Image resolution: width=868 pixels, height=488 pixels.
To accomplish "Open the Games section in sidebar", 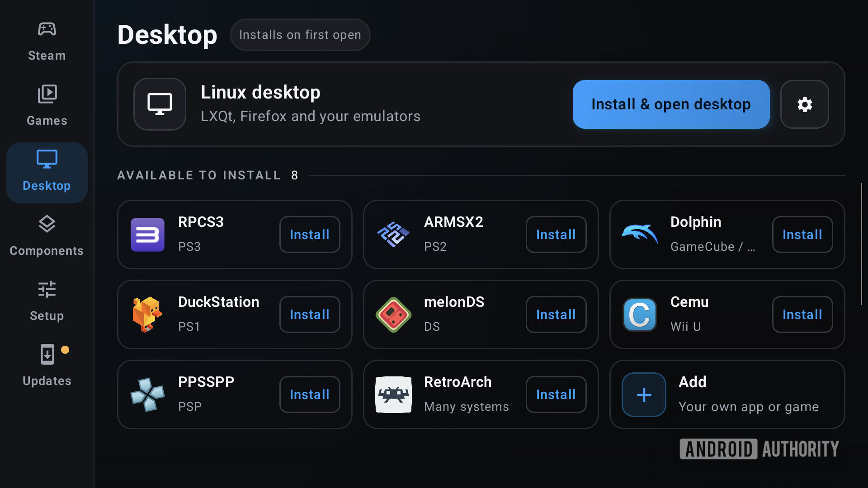I will [47, 107].
